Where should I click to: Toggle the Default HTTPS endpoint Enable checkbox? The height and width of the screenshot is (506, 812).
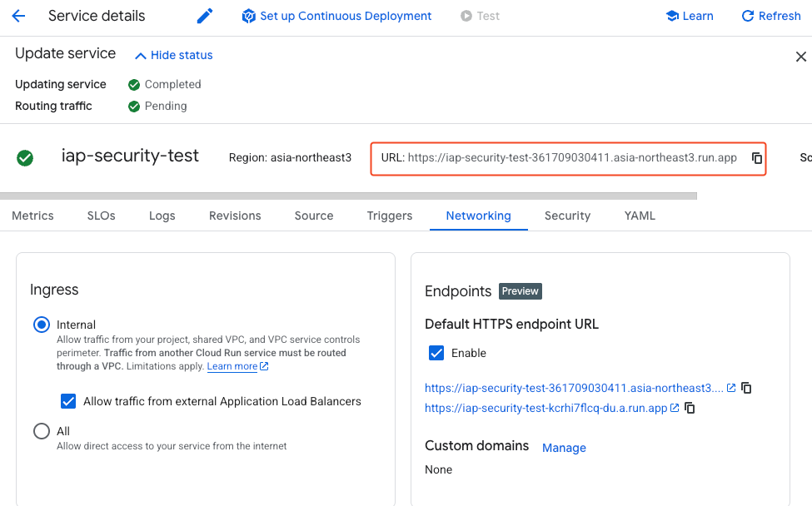[x=436, y=354]
